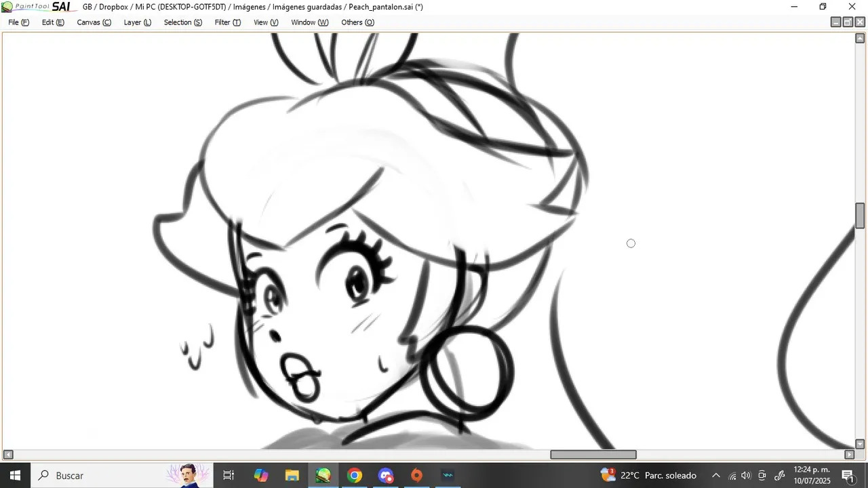Open the clock and calendar flyout

pyautogui.click(x=812, y=475)
